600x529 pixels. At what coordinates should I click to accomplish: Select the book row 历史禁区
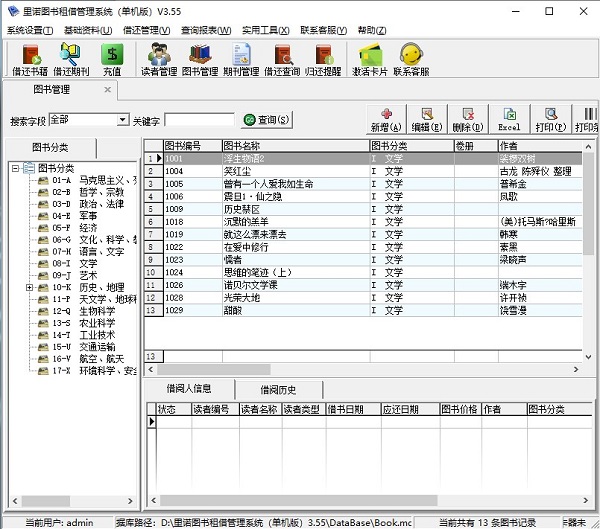click(363, 209)
